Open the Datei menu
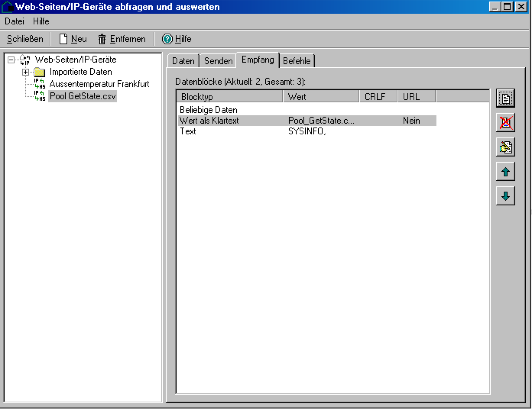The height and width of the screenshot is (410, 532). tap(15, 21)
